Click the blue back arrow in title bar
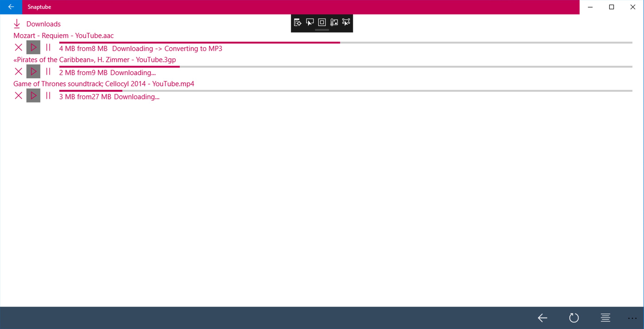The height and width of the screenshot is (329, 644). click(x=11, y=7)
